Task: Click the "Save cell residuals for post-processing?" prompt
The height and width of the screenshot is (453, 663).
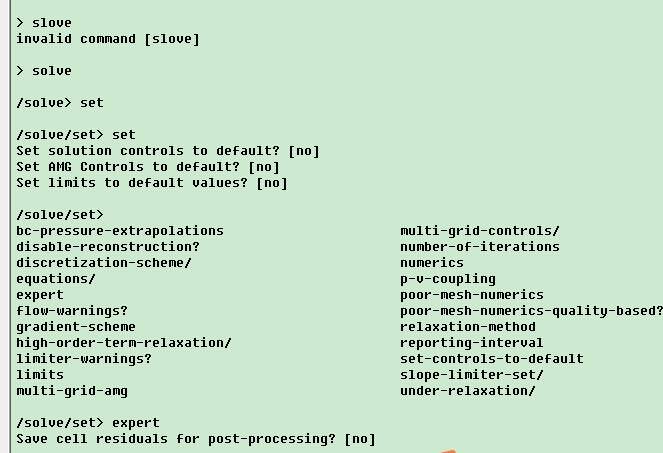Action: [196, 439]
